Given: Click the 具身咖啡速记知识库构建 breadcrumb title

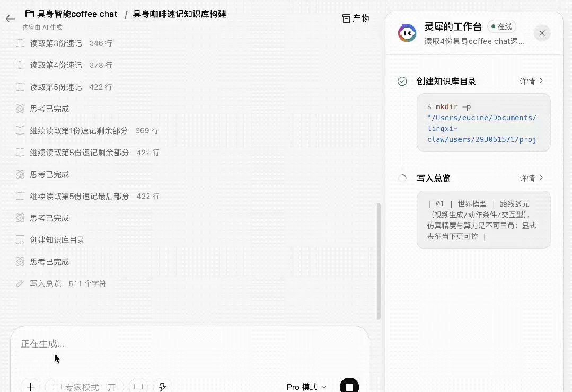Looking at the screenshot, I should [180, 14].
